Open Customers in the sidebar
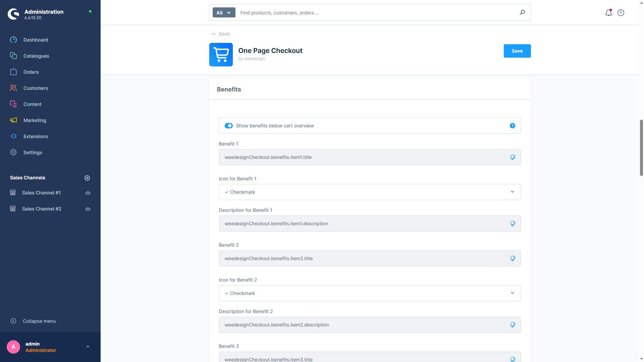 pyautogui.click(x=36, y=88)
